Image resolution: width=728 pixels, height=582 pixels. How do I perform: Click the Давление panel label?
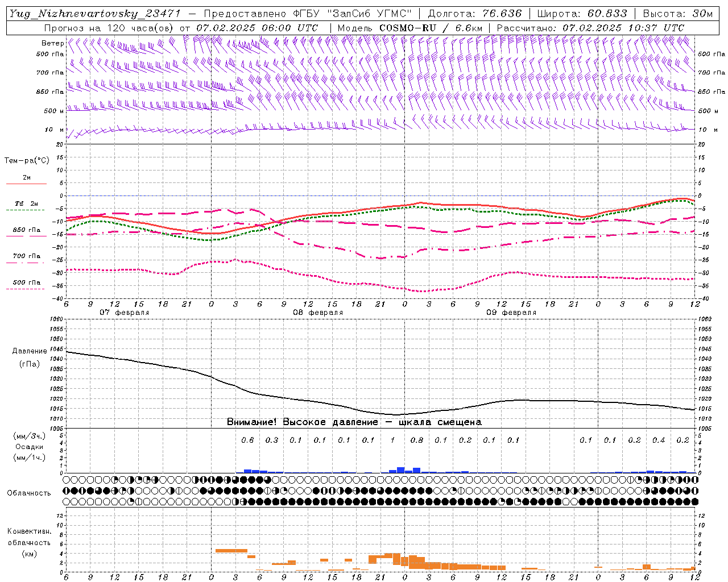pyautogui.click(x=28, y=351)
